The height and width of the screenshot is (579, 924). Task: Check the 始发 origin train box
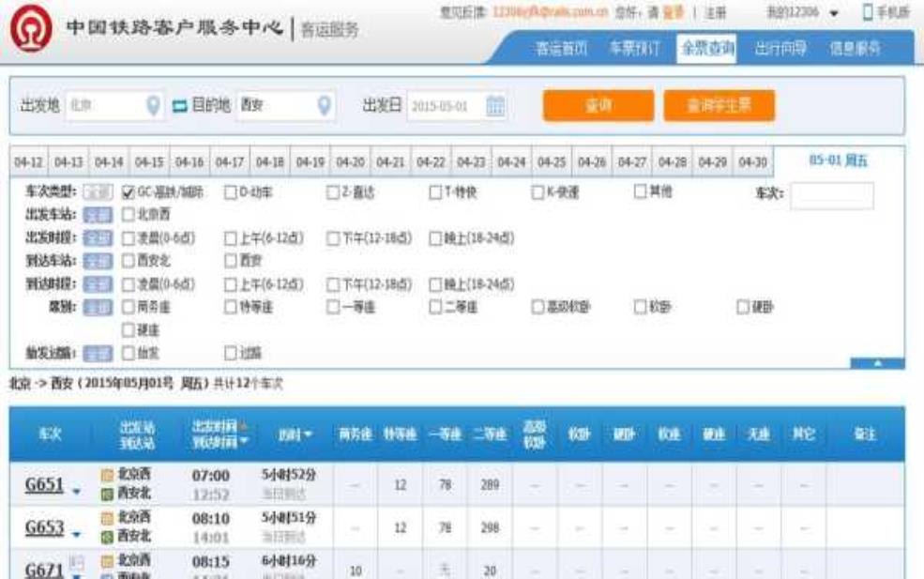pos(128,353)
